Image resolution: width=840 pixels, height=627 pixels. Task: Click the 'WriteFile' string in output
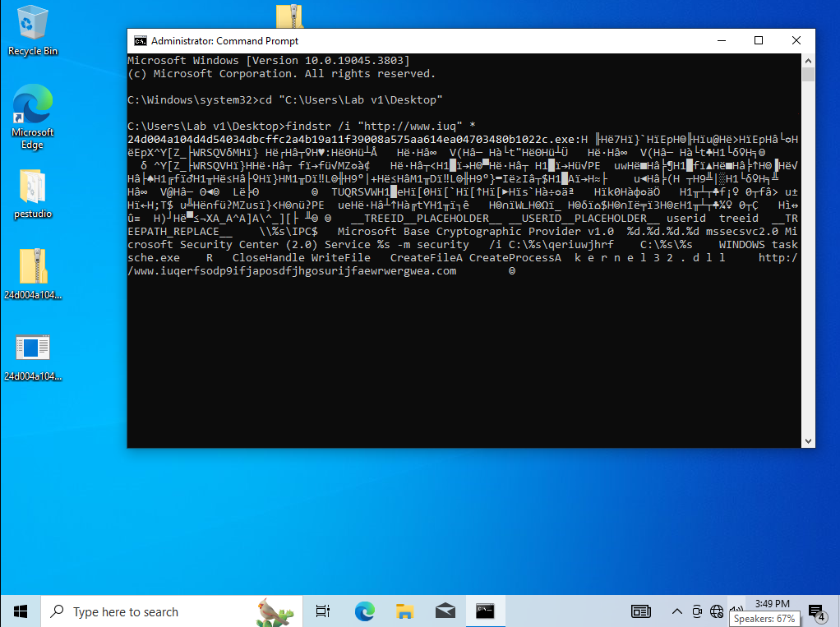[341, 257]
